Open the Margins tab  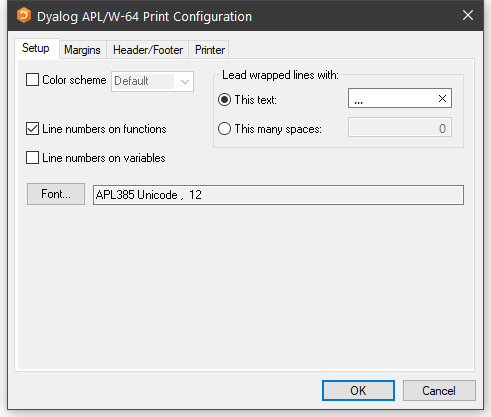coord(82,50)
